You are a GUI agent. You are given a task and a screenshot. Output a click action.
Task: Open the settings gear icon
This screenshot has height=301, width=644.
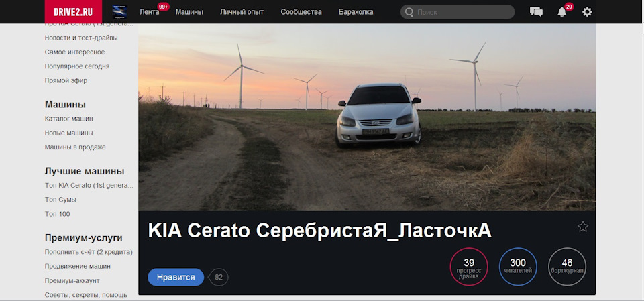click(588, 12)
